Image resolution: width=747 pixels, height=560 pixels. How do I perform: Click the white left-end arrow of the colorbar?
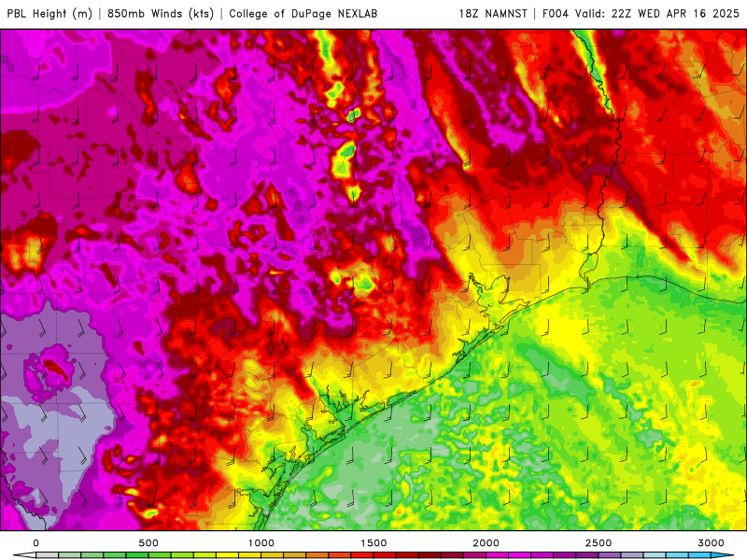coord(24,555)
